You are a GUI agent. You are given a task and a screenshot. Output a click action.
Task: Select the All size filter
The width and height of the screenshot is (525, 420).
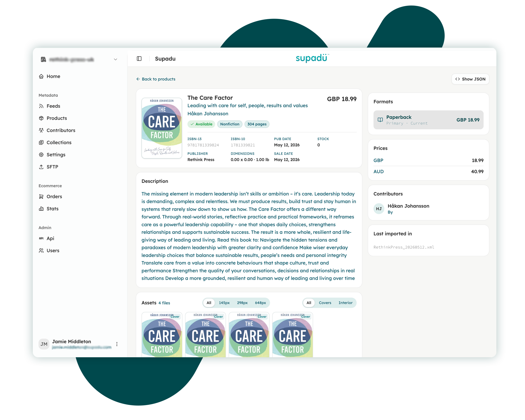coord(209,303)
